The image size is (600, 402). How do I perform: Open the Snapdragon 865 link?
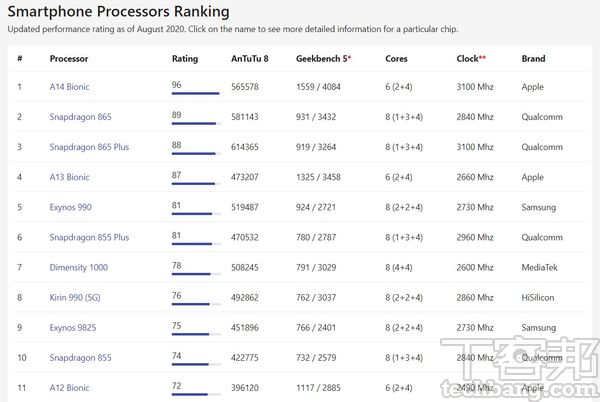[80, 117]
